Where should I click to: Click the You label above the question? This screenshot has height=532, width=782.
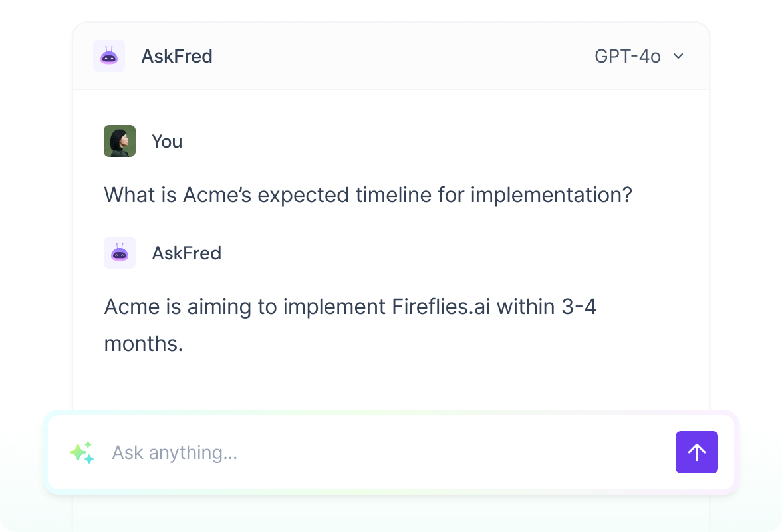pyautogui.click(x=167, y=141)
